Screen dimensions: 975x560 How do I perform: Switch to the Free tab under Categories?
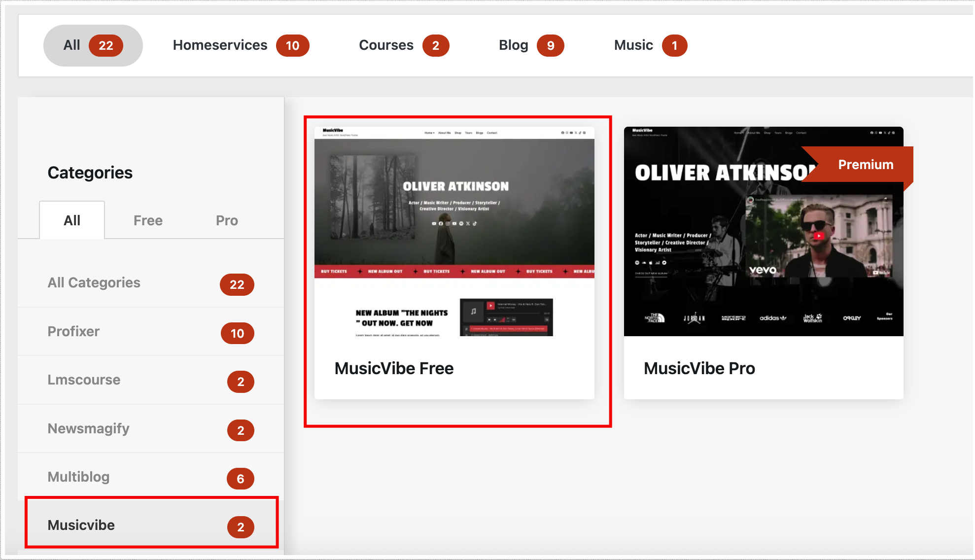[x=148, y=220]
